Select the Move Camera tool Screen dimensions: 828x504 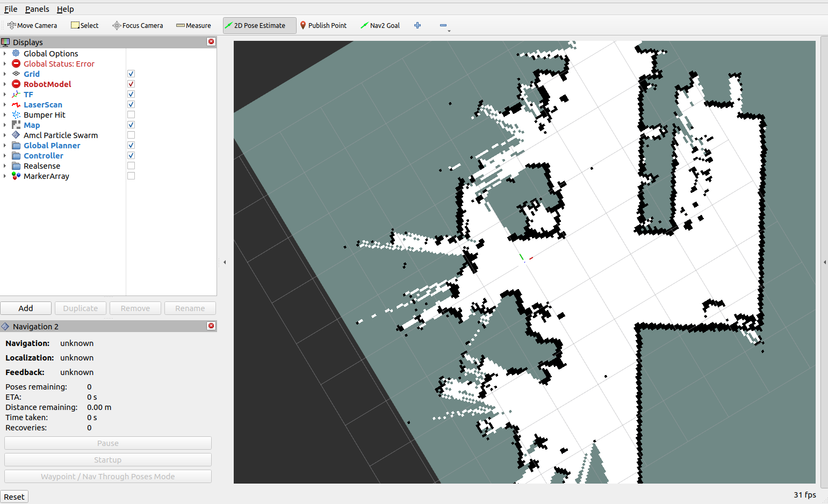tap(32, 25)
